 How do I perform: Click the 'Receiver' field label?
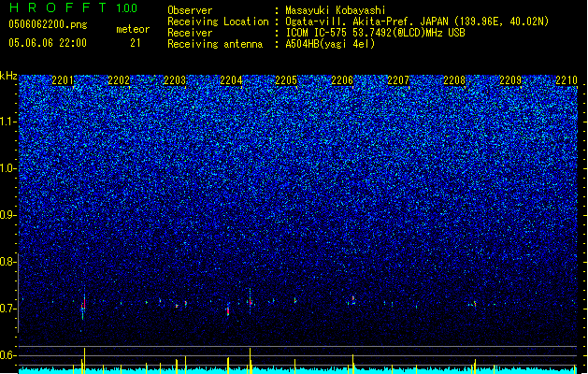[x=190, y=33]
